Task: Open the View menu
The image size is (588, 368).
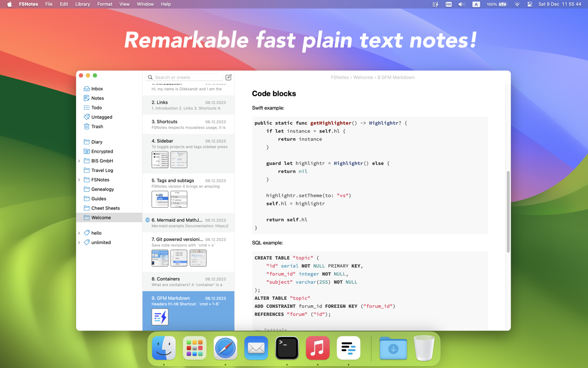Action: (x=124, y=4)
